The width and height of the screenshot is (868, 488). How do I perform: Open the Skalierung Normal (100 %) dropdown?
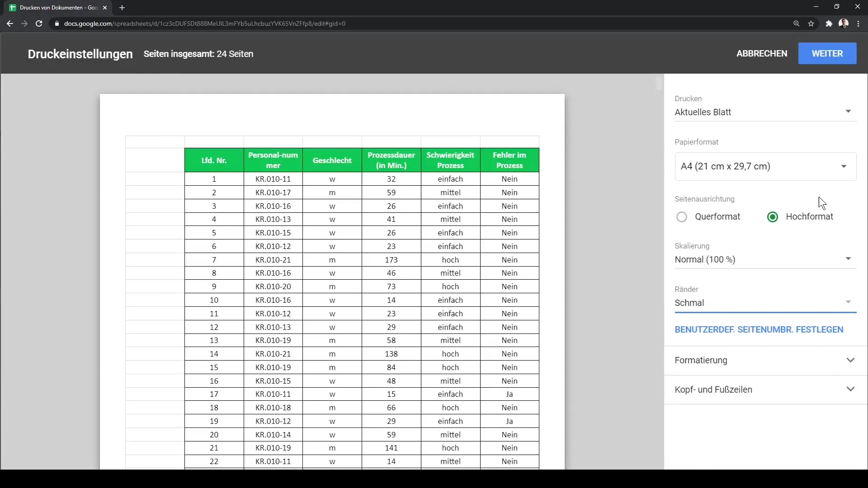(765, 259)
